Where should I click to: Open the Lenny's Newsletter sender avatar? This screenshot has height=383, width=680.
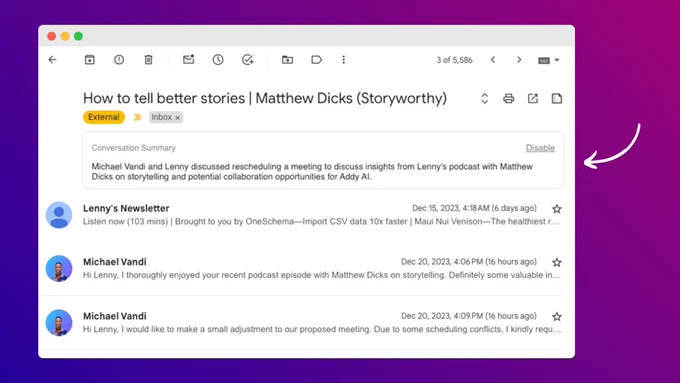tap(59, 215)
